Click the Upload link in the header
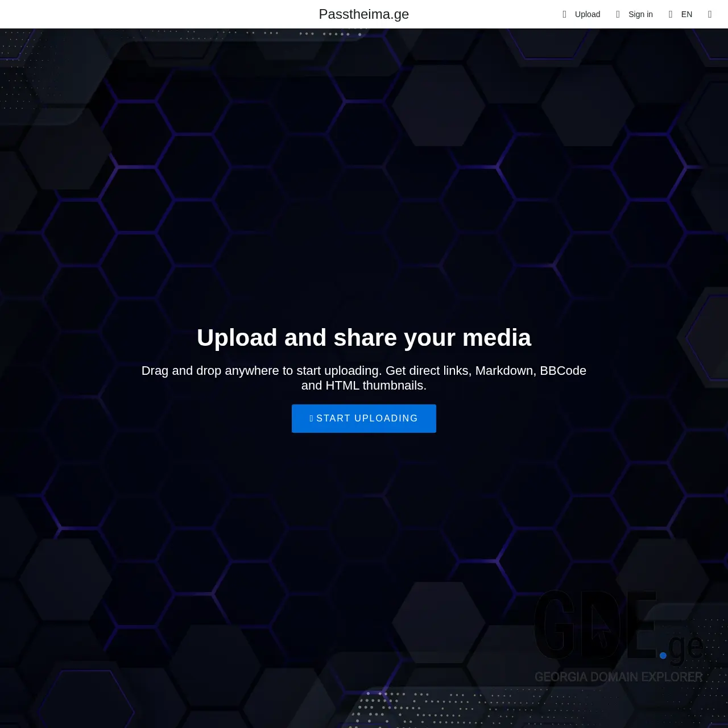Viewport: 728px width, 728px height. (x=587, y=14)
